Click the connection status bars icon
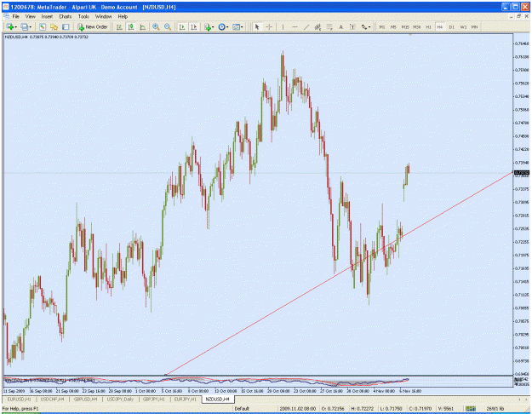This screenshot has width=532, height=414. point(470,409)
